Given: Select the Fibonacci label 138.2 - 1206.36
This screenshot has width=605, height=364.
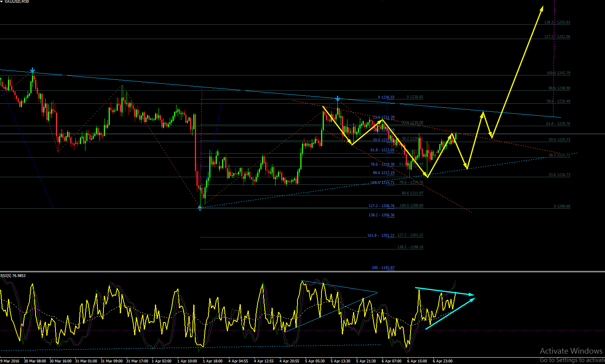Looking at the screenshot, I should coord(381,215).
